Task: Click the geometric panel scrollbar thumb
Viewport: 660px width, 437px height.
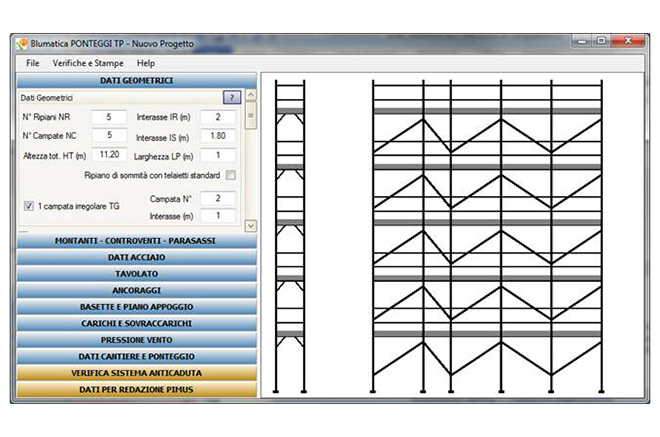Action: (250, 115)
